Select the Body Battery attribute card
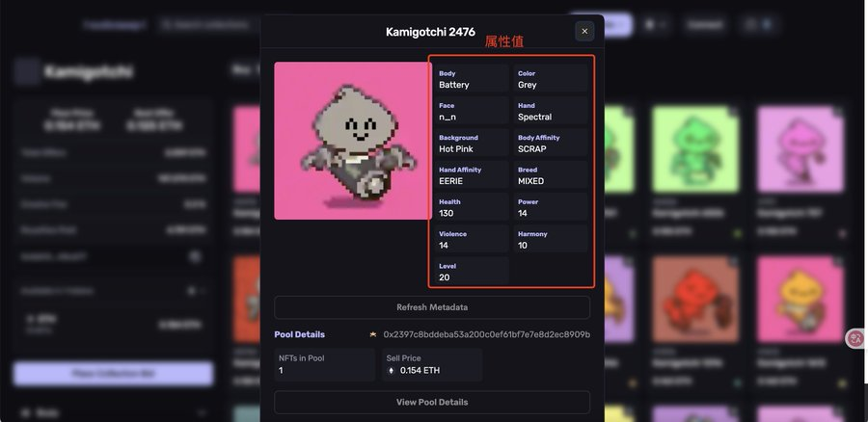 (472, 79)
